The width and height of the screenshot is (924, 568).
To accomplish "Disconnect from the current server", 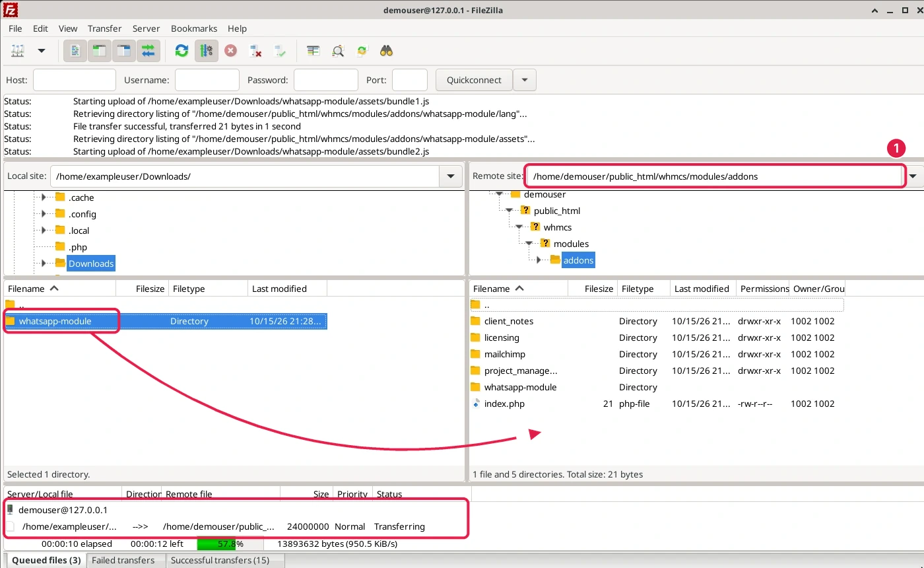I will 255,51.
